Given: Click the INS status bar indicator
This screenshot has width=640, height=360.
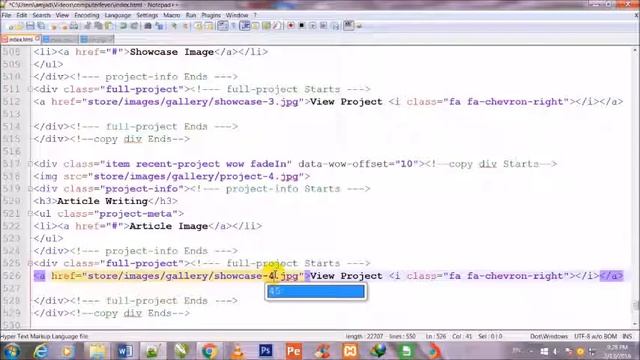Looking at the screenshot, I should [627, 336].
